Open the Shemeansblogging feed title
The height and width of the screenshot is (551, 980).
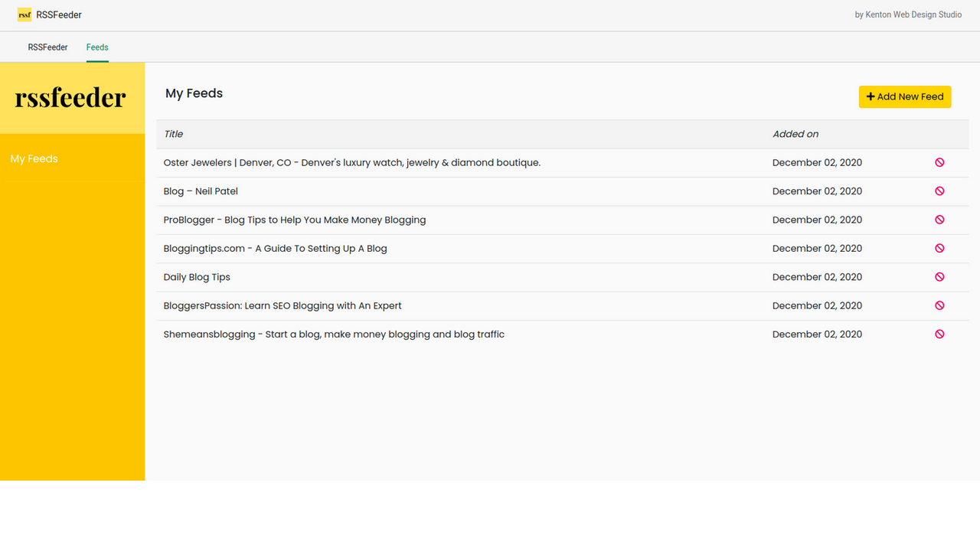(334, 334)
